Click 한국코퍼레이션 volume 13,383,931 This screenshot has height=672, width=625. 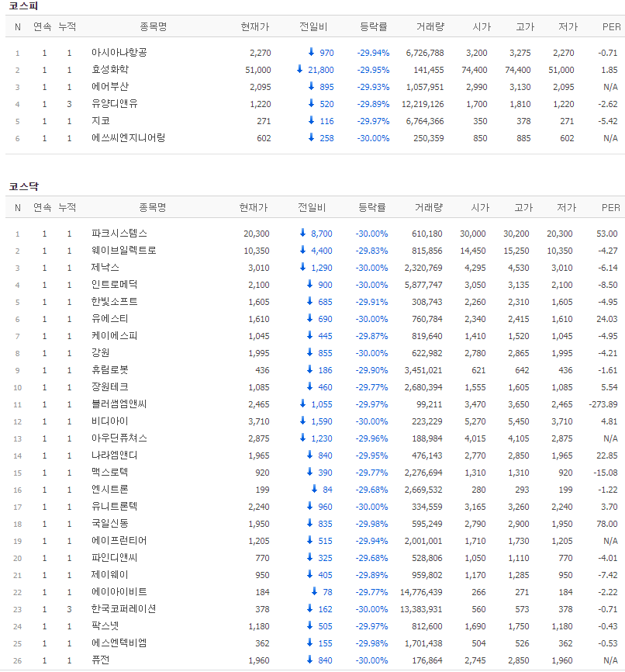click(421, 610)
